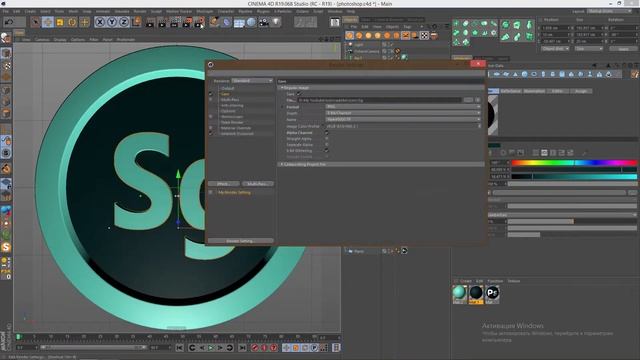Enable the Multi-Pass checkbox
The image size is (640, 360).
211,100
